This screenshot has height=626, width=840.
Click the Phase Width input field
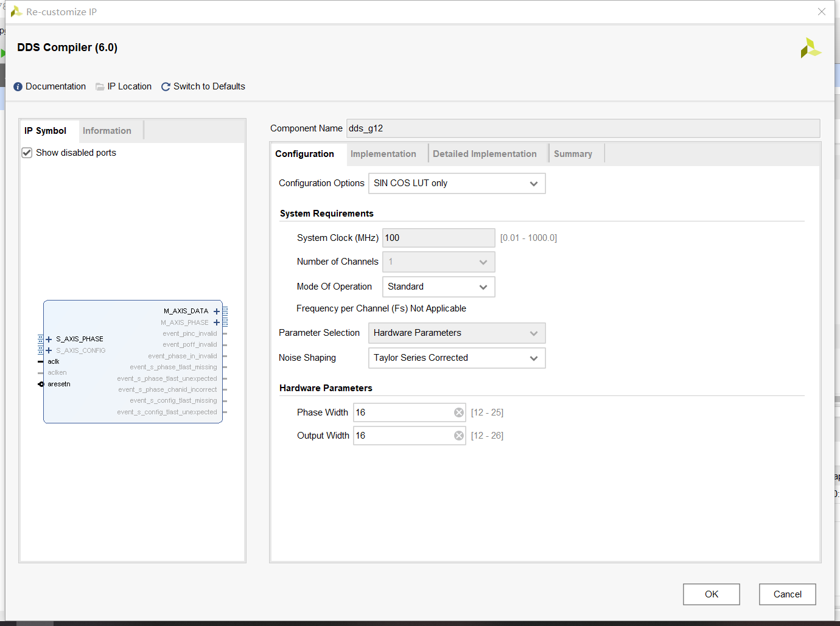click(x=410, y=412)
